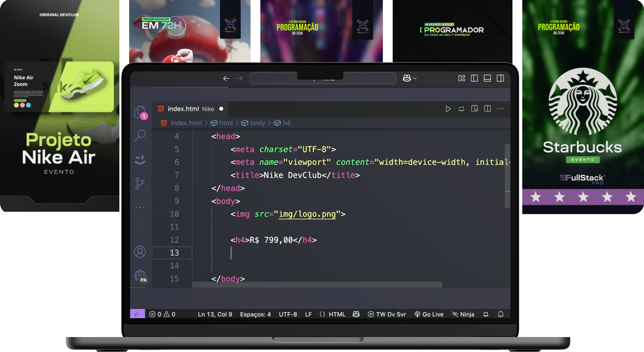Click the notifications bell in status bar
Screen dimensions: 644x352
(x=501, y=314)
